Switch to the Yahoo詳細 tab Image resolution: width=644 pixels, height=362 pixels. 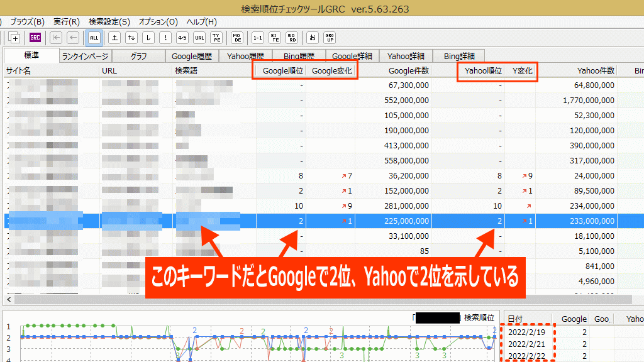pos(406,56)
